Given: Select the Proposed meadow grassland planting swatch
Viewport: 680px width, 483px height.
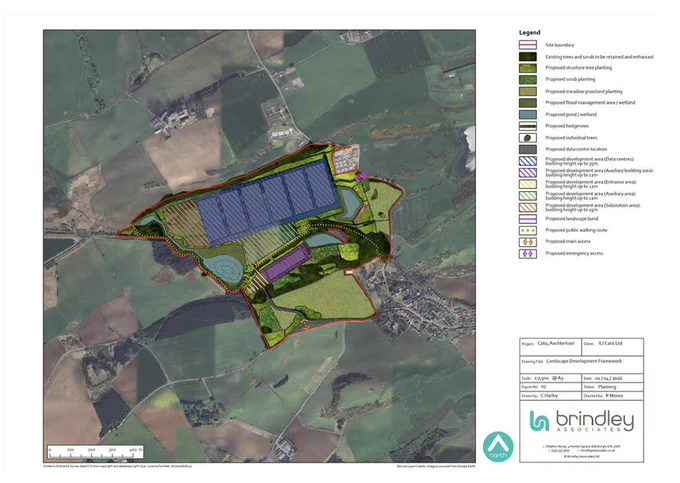Looking at the screenshot, I should coord(527,91).
